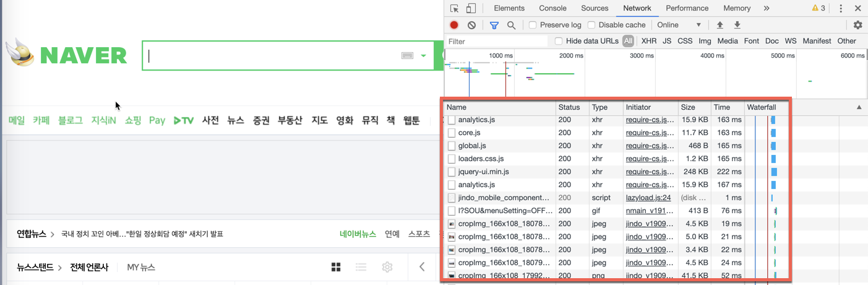Open Naver TV link icon
Screen dimensions: 868x285
[183, 120]
